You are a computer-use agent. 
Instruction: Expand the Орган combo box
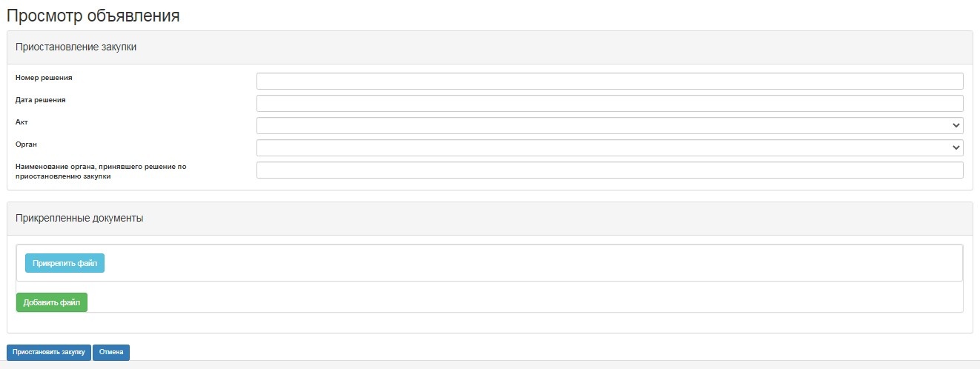(609, 147)
